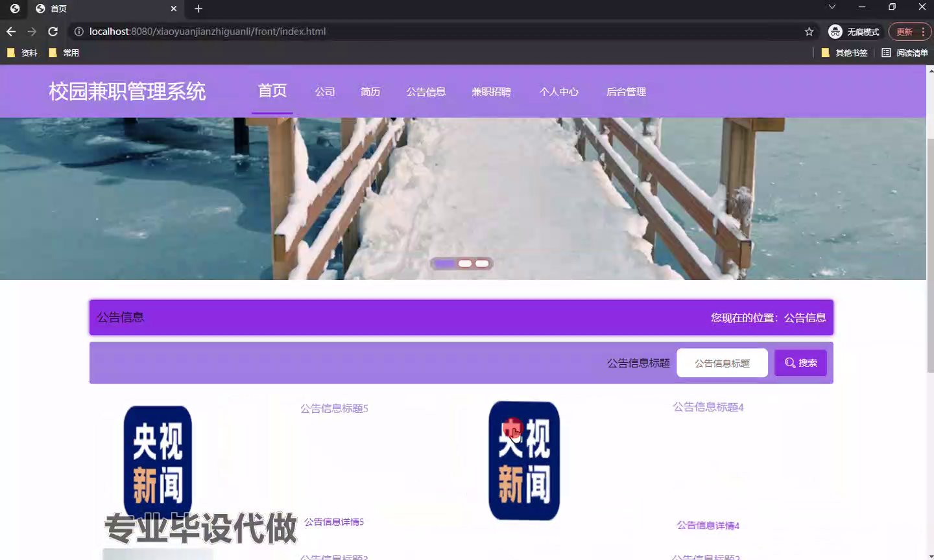
Task: Select the first carousel indicator dot
Action: click(444, 263)
